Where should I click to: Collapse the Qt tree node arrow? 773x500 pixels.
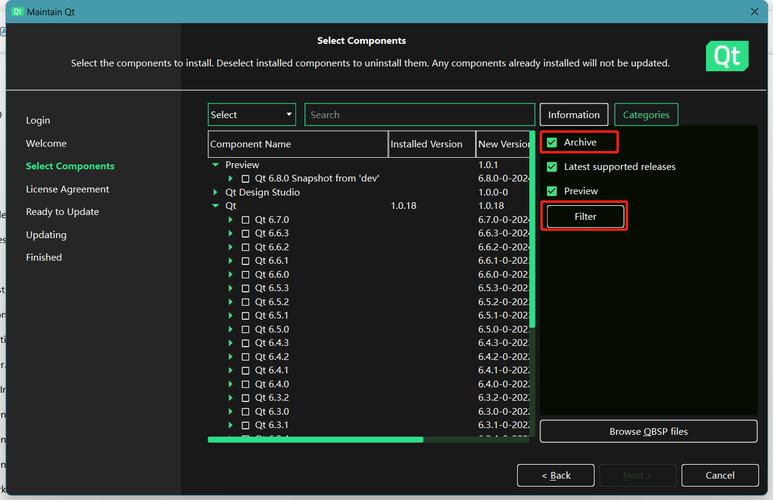click(215, 206)
